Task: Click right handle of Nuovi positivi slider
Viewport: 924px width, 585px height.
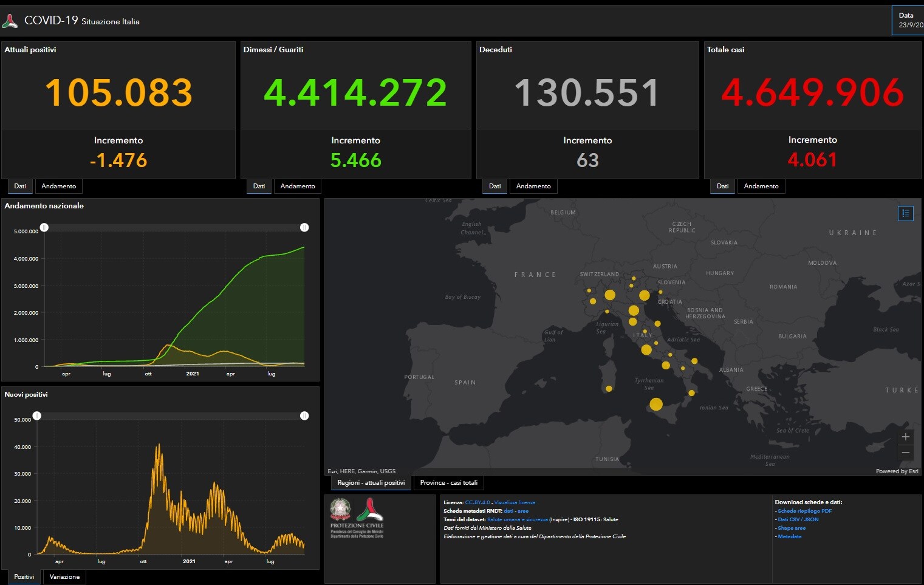Action: coord(304,416)
